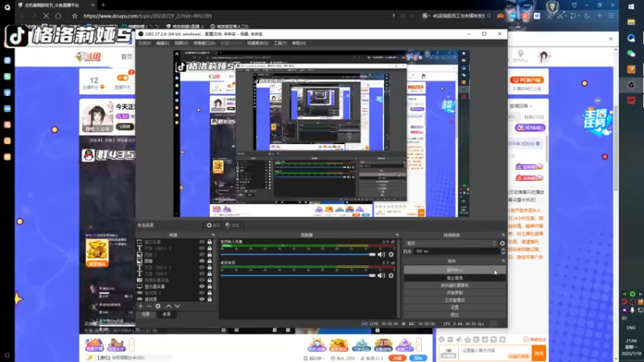This screenshot has width=644, height=362.
Task: Toggle visibility of 视频采集设备 source
Action: (x=202, y=280)
